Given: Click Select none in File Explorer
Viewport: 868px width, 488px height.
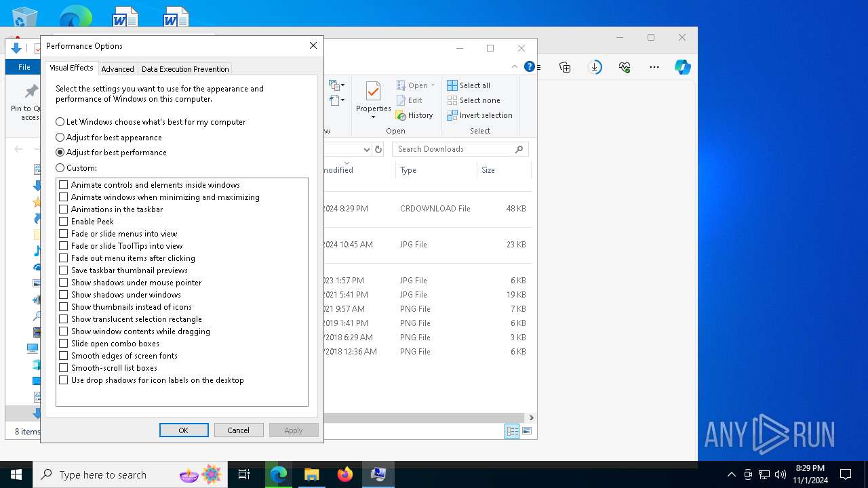Looking at the screenshot, I should [473, 100].
